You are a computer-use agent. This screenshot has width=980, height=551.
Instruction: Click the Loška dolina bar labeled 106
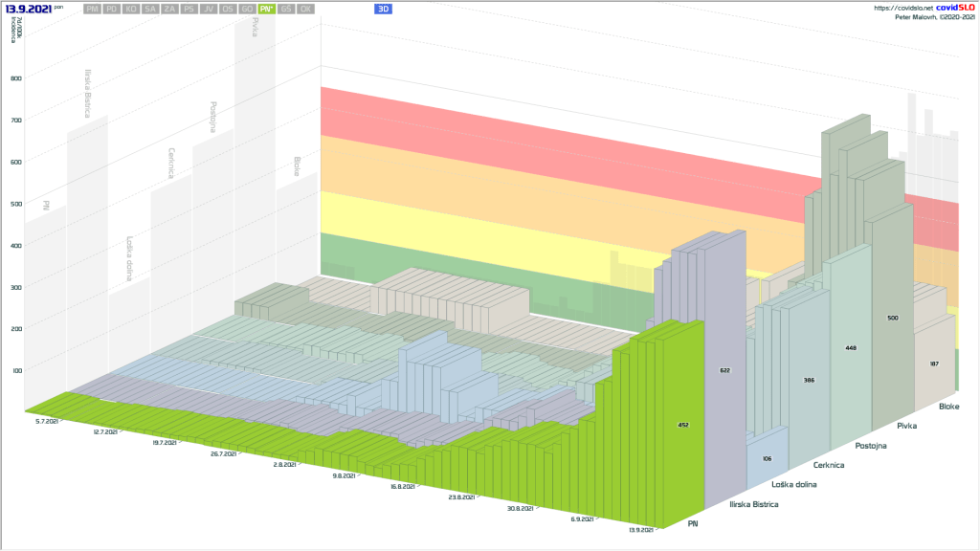(x=768, y=458)
